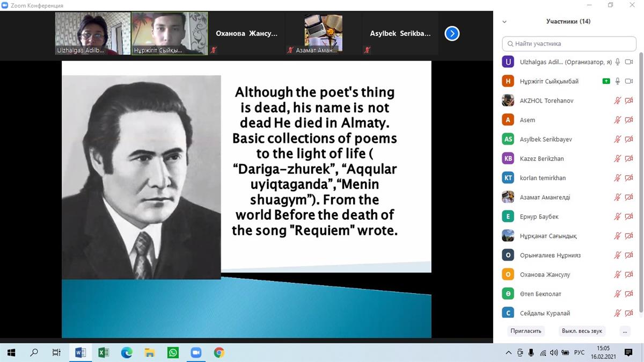The width and height of the screenshot is (644, 362).
Task: Open WhatsApp from the taskbar
Action: (x=173, y=353)
